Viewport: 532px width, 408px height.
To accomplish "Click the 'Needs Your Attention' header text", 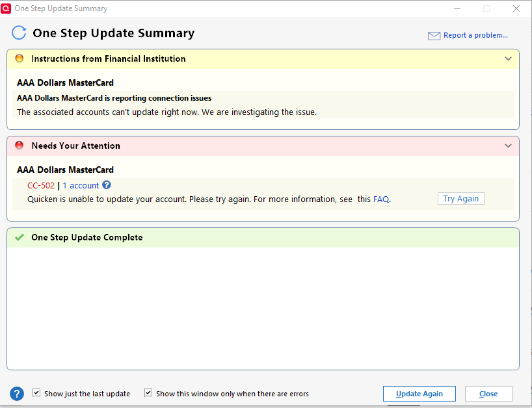I will (x=75, y=146).
